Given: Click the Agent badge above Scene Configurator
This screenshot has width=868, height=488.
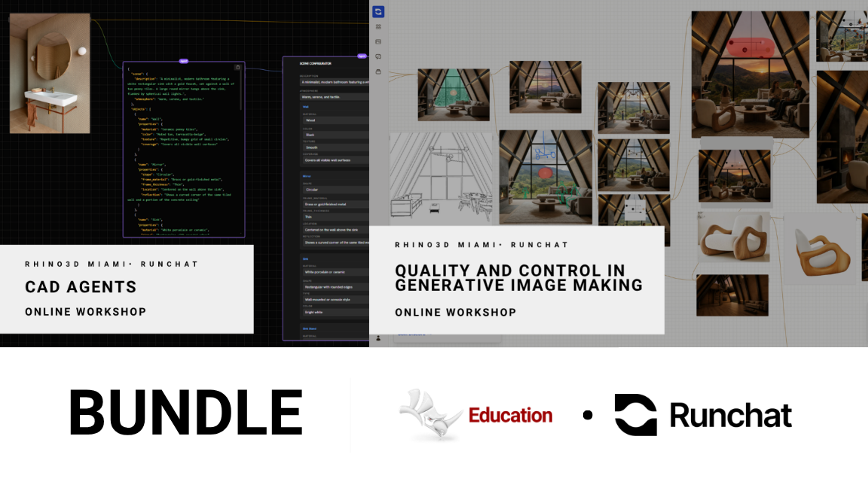Looking at the screenshot, I should click(x=362, y=56).
